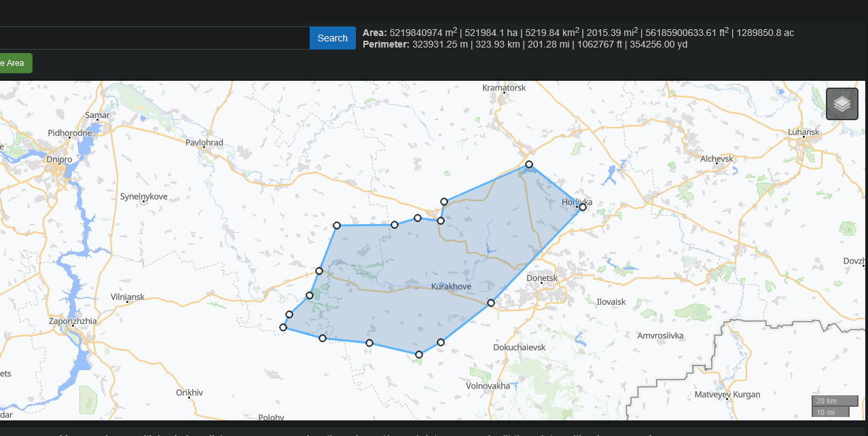Click the Pavlohrad city label
868x436 pixels.
click(204, 143)
